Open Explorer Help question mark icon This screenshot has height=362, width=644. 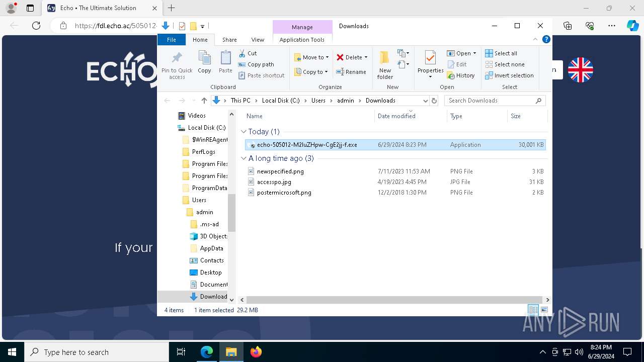546,39
